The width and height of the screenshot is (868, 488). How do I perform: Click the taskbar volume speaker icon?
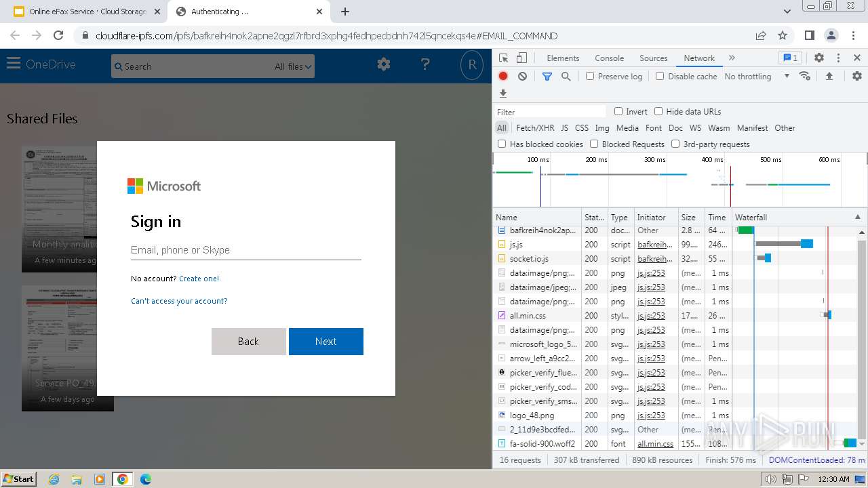coord(770,479)
